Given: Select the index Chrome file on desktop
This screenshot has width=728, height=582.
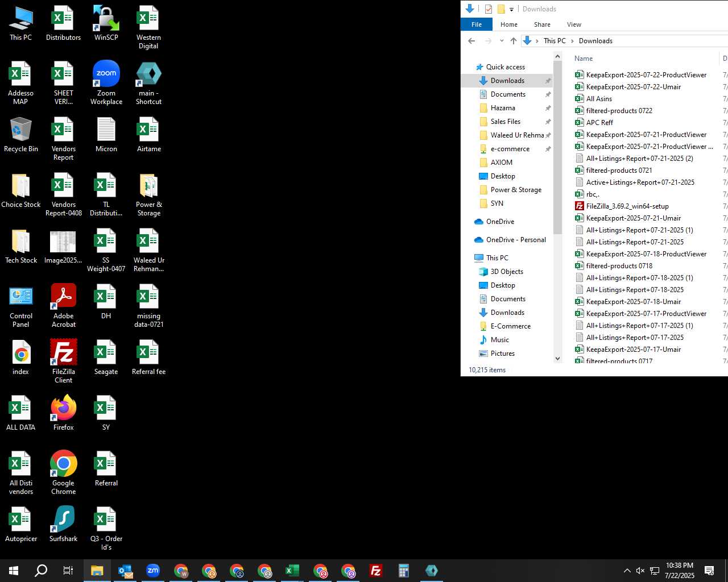Looking at the screenshot, I should (x=21, y=357).
